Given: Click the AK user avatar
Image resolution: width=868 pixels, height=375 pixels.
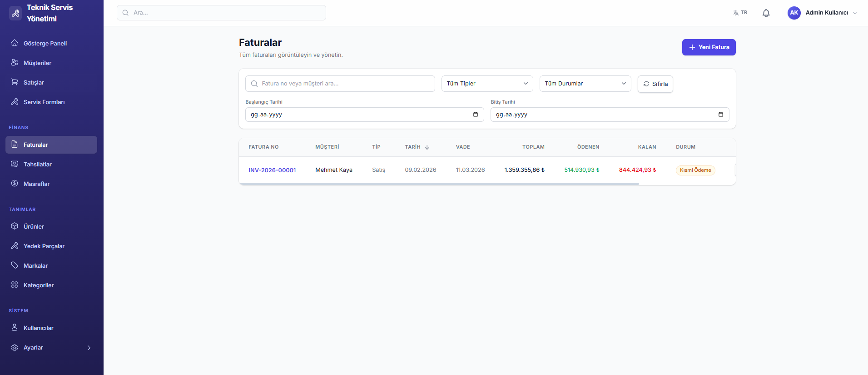Looking at the screenshot, I should pos(794,13).
